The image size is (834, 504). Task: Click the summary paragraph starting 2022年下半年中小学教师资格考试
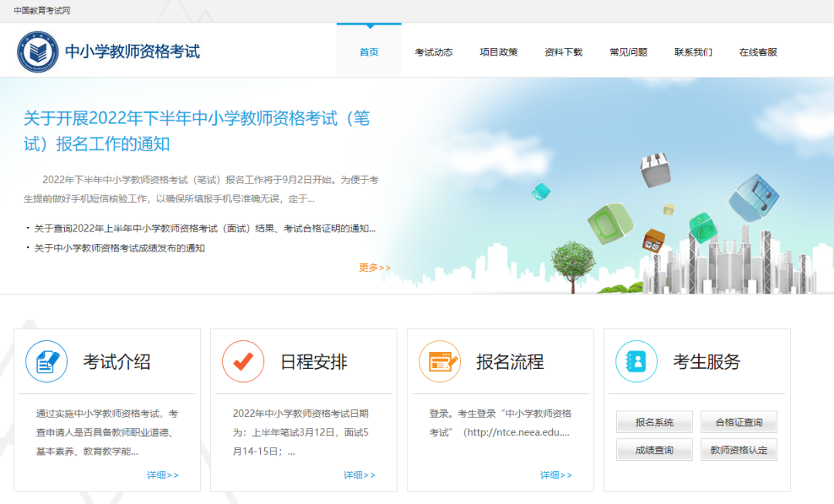click(201, 189)
